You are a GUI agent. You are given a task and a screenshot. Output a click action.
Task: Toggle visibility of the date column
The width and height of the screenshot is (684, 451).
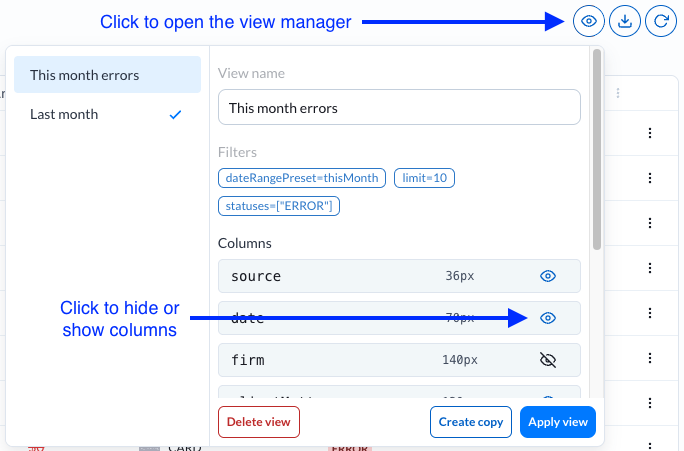[547, 318]
